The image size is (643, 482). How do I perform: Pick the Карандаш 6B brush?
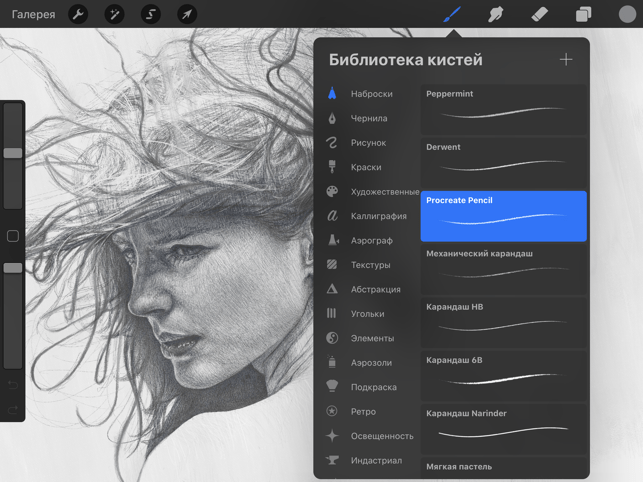coord(503,375)
